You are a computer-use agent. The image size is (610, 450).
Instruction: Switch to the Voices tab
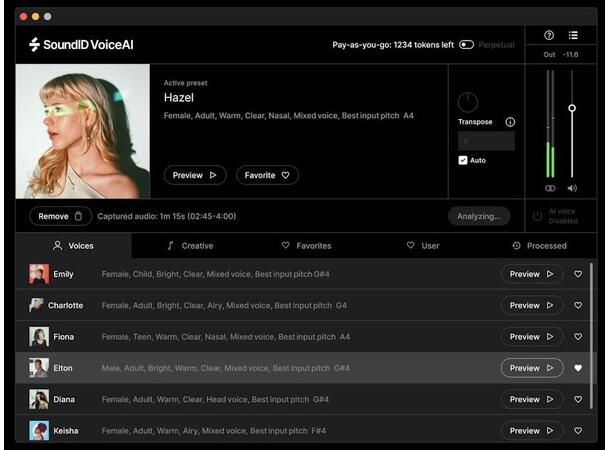pos(74,246)
